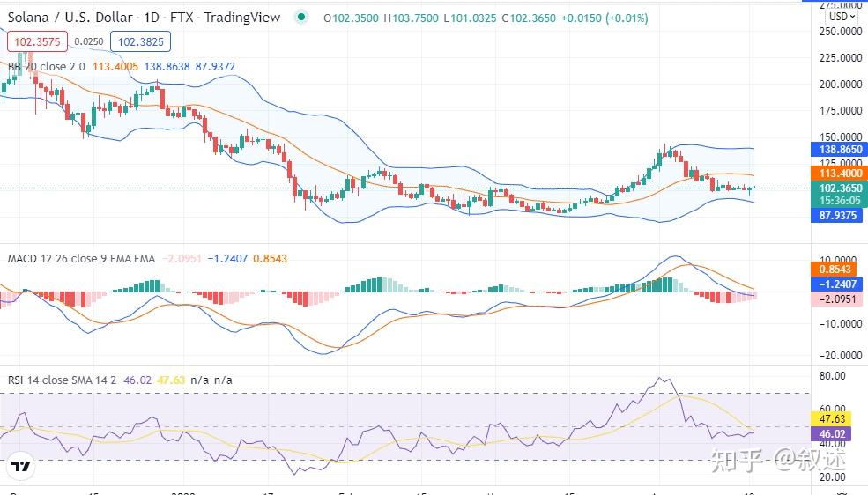Click the yellow 47.63 RSI average label

click(x=832, y=418)
